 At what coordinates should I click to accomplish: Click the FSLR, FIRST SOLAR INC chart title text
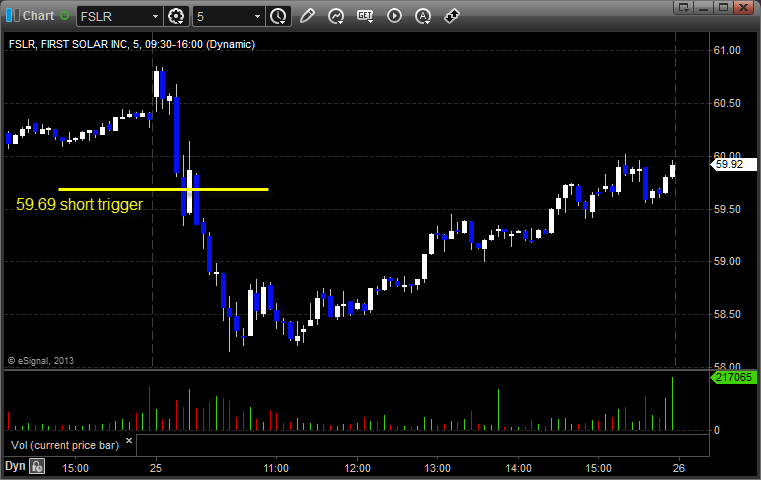coord(132,44)
